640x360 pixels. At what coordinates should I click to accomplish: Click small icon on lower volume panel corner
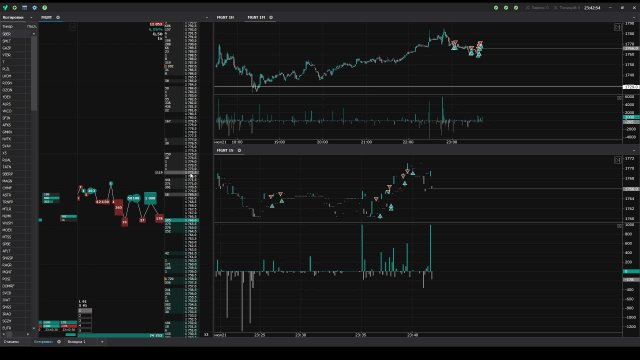(x=619, y=226)
